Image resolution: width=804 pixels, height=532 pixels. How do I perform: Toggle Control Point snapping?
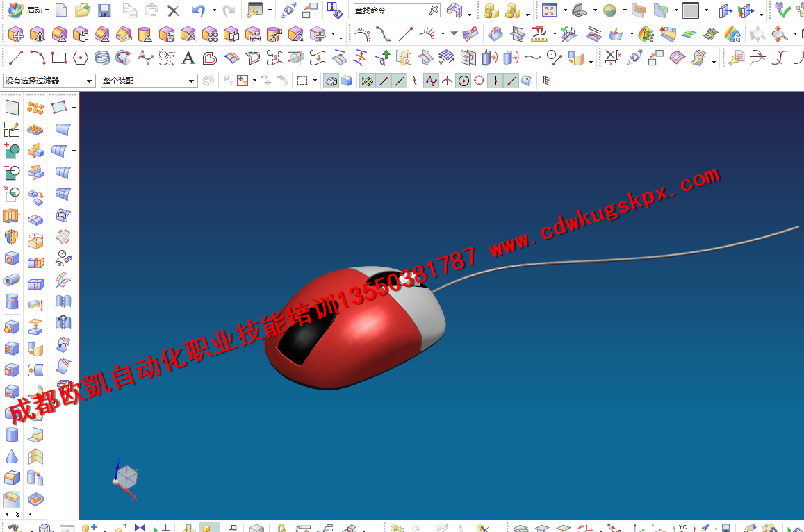pyautogui.click(x=415, y=81)
